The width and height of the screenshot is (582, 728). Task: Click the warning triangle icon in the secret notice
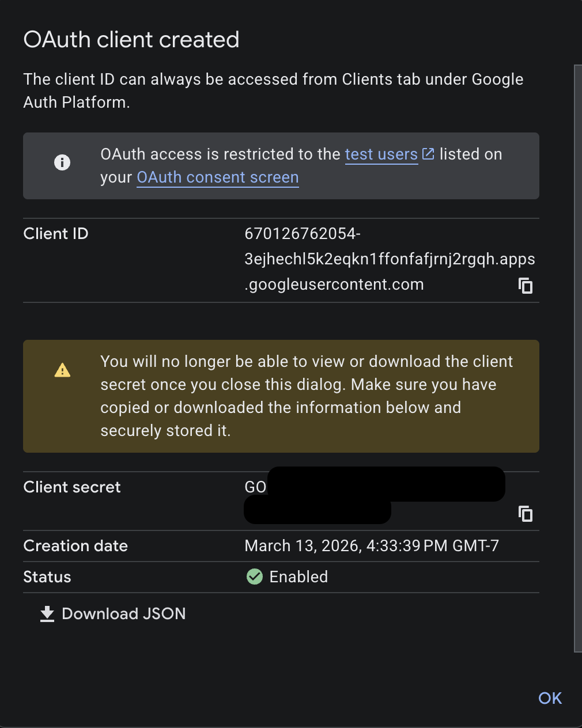click(62, 369)
